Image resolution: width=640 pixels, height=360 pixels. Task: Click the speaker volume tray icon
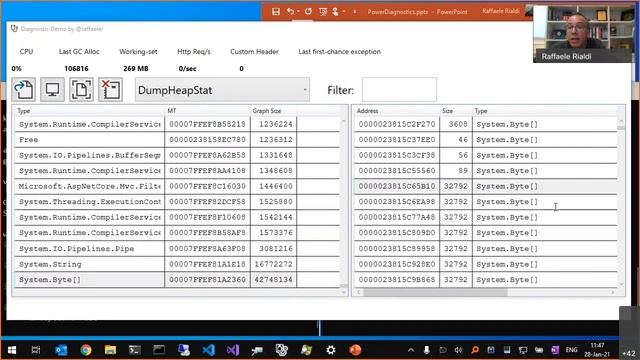(x=459, y=350)
